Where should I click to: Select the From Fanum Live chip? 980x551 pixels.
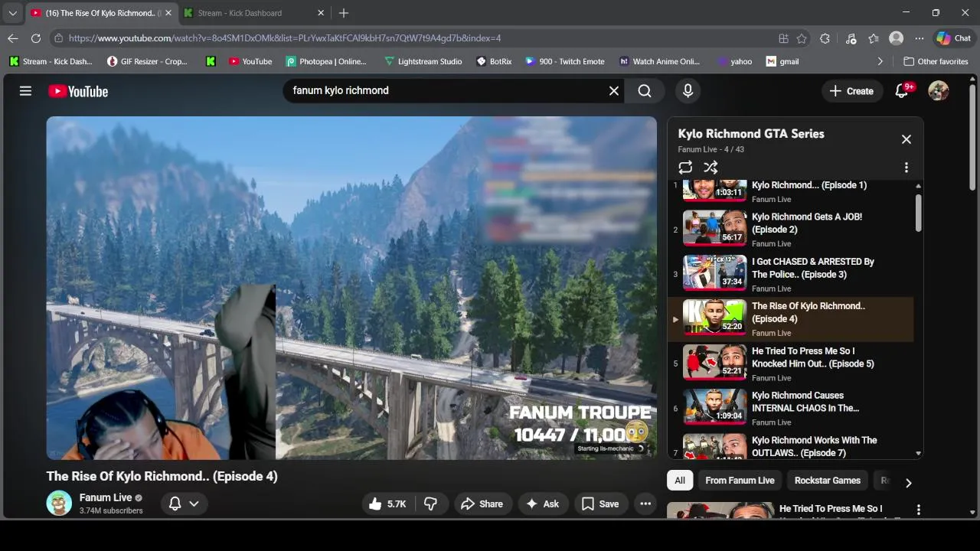point(740,481)
